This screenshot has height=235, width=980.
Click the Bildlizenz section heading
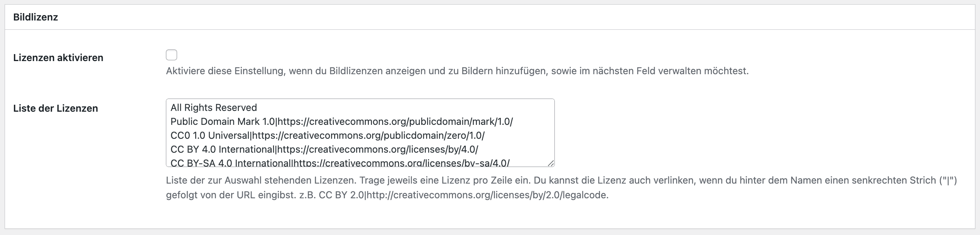coord(35,17)
